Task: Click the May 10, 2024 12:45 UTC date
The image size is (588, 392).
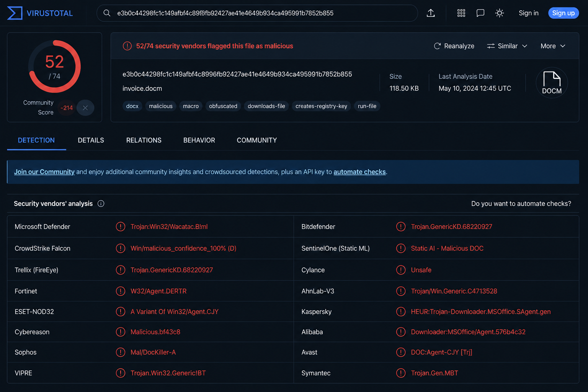Action: 475,88
